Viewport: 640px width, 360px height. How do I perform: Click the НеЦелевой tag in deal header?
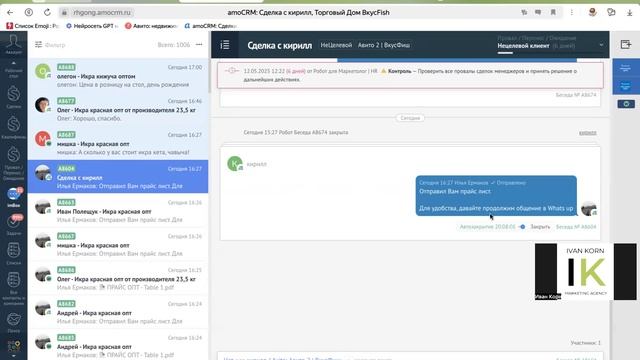[x=336, y=45]
